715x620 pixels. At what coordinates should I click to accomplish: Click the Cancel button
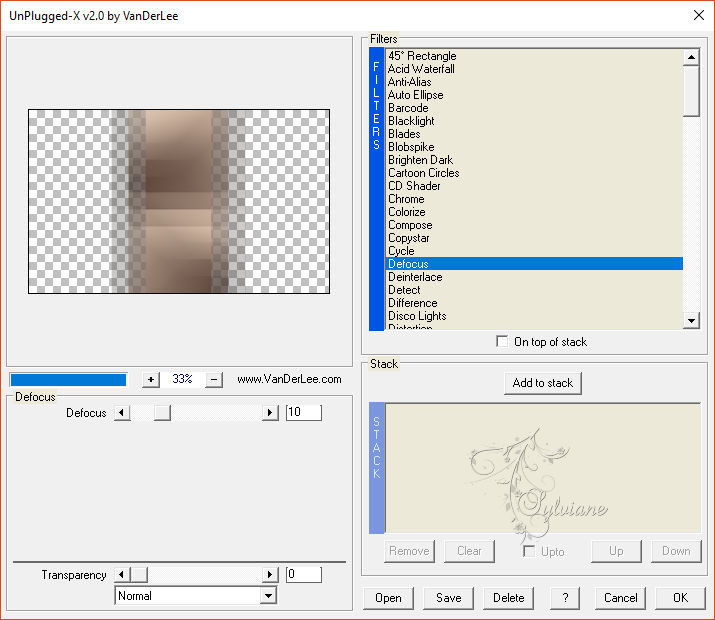click(x=620, y=598)
